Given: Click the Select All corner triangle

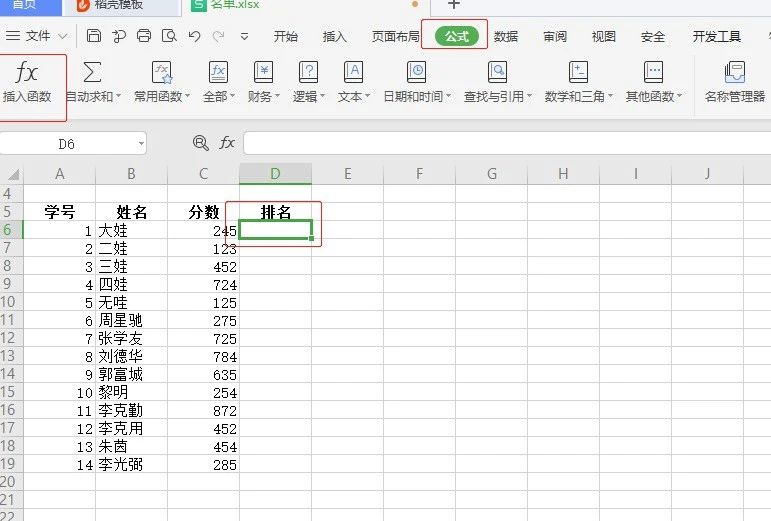Looking at the screenshot, I should click(x=13, y=174).
